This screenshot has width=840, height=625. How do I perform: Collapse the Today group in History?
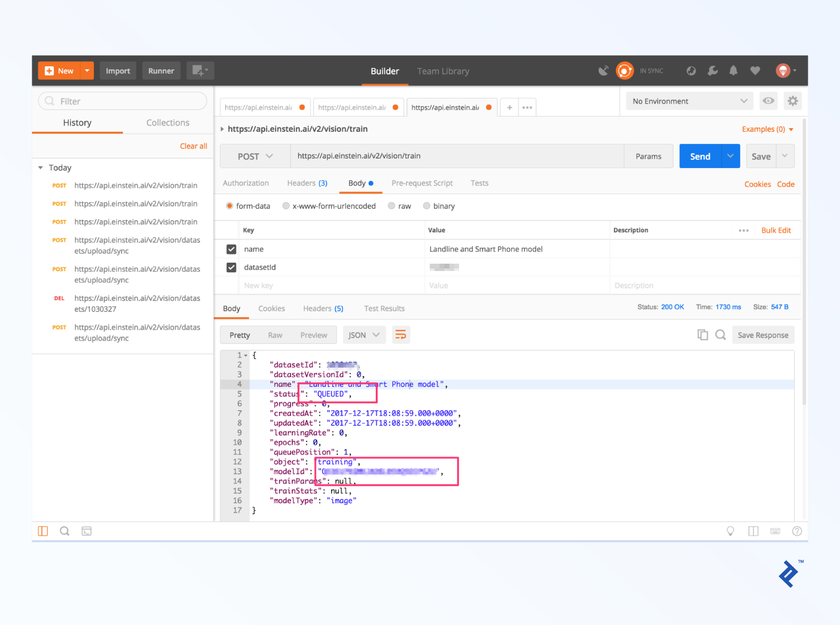click(x=41, y=167)
